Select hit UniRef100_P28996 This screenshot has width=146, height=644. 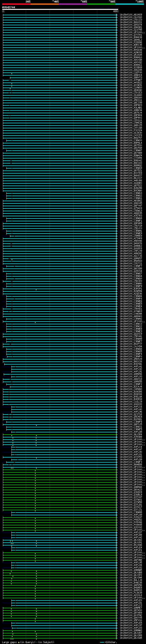pyautogui.click(x=131, y=42)
